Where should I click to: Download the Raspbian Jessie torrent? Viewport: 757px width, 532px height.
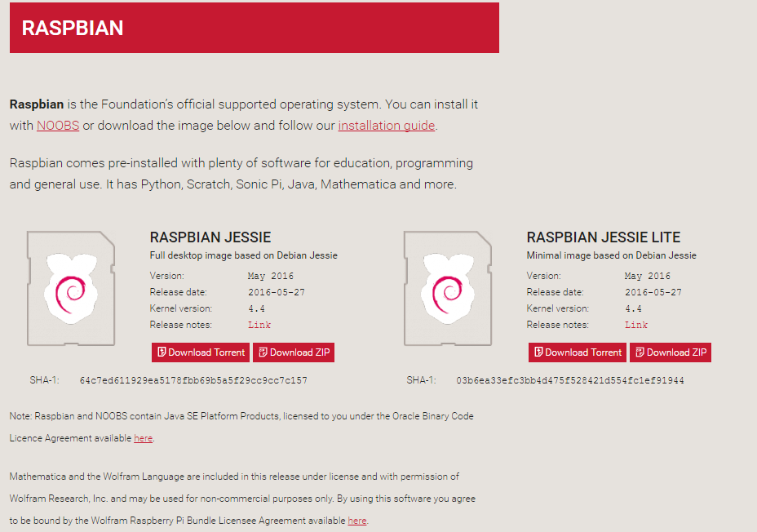coord(201,352)
